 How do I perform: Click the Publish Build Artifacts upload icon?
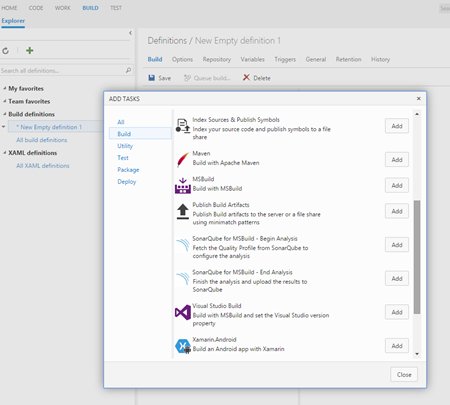[x=183, y=211]
